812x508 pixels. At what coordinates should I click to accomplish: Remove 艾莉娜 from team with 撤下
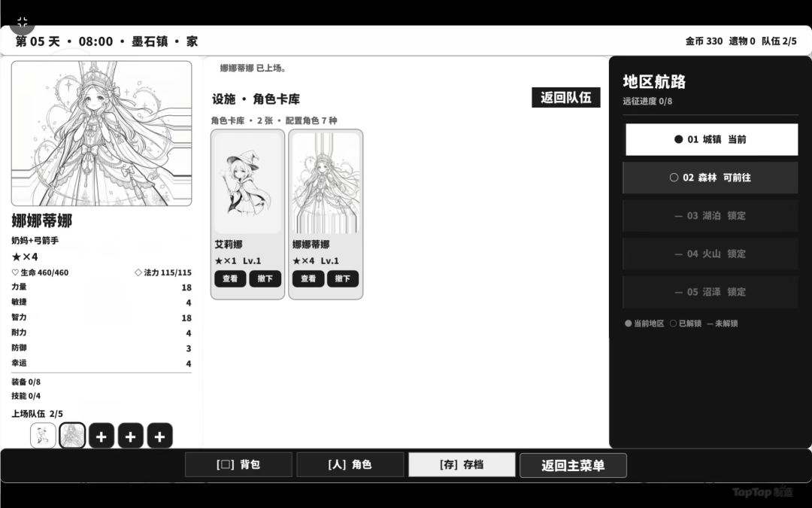(x=265, y=279)
